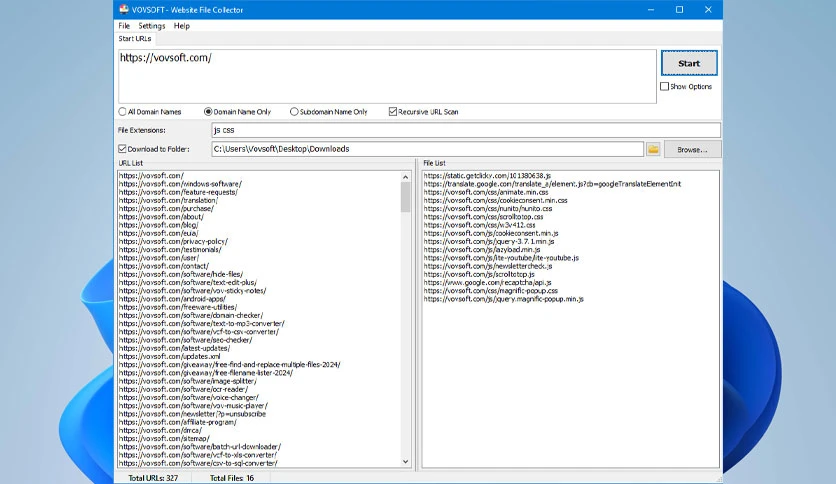Image resolution: width=836 pixels, height=484 pixels.
Task: Select css/scrolltotop.css file row
Action: pyautogui.click(x=484, y=217)
